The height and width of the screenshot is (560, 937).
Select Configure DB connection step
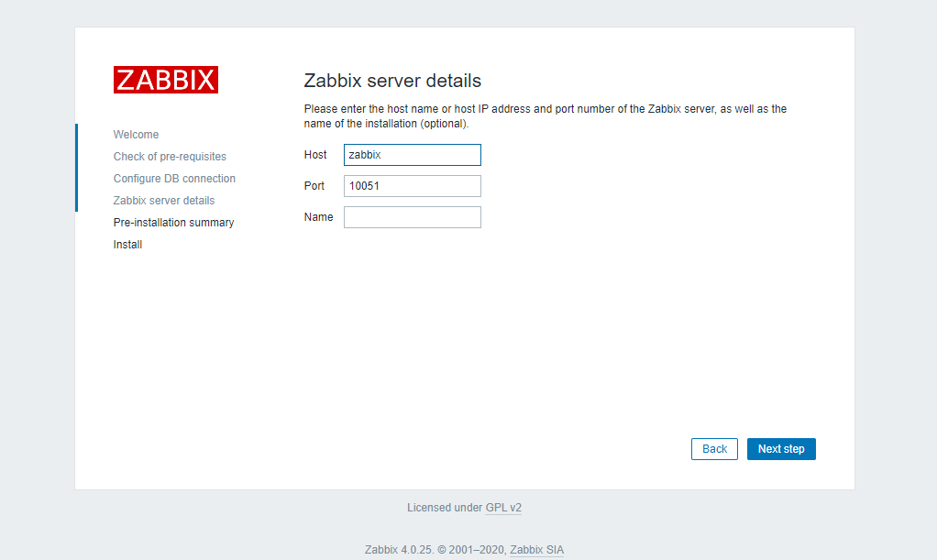tap(174, 179)
